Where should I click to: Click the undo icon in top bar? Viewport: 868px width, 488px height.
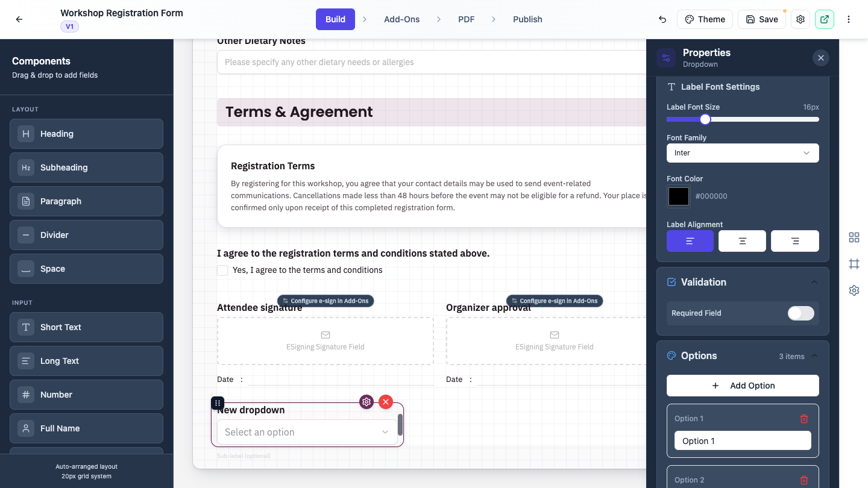pos(662,19)
